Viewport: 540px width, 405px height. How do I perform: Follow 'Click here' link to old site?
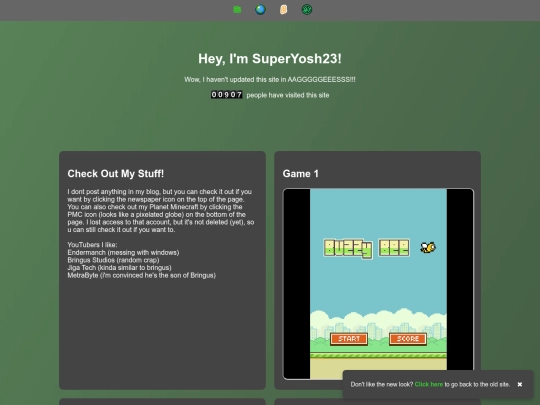click(428, 384)
